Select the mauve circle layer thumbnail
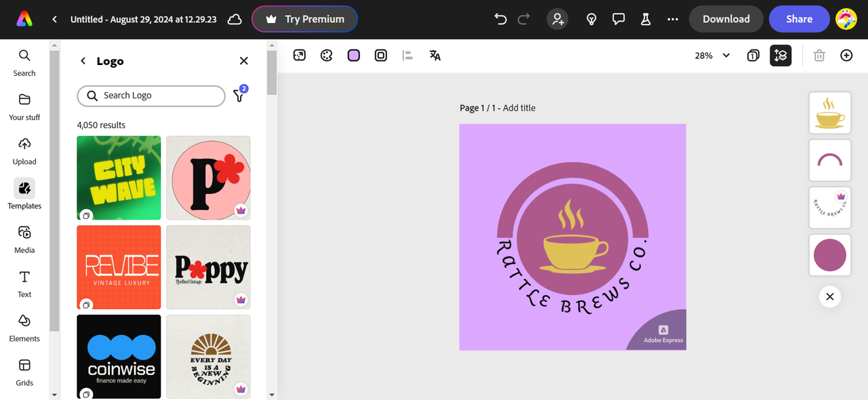 [830, 255]
